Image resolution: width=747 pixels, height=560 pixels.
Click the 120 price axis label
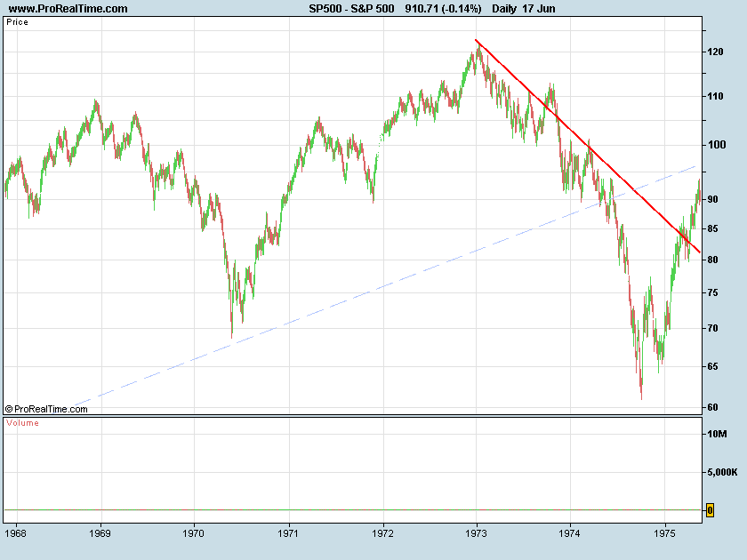[x=715, y=52]
